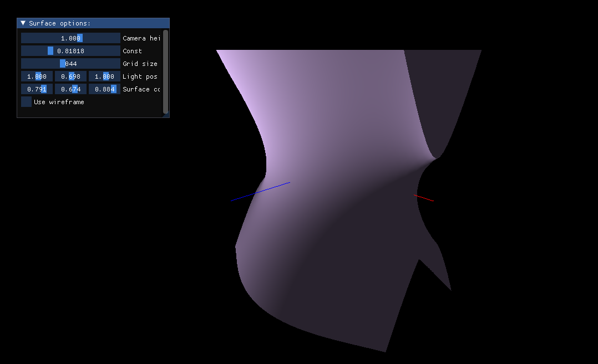Click the Camera height slider

pyautogui.click(x=70, y=38)
